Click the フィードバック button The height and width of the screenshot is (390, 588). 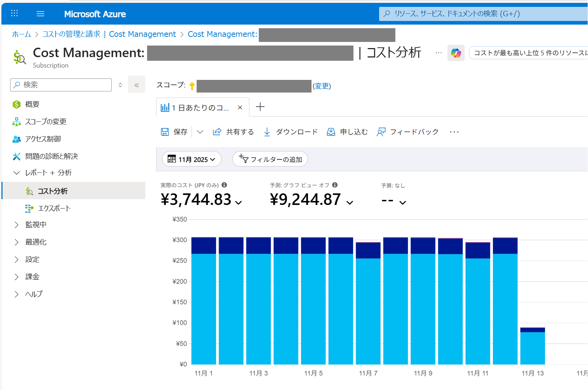408,132
